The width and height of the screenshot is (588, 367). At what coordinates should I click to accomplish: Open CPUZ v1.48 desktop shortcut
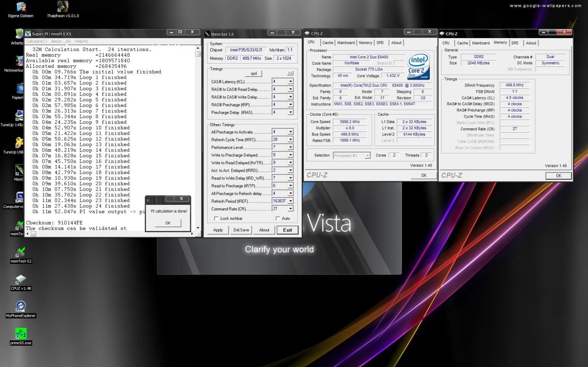pos(21,282)
